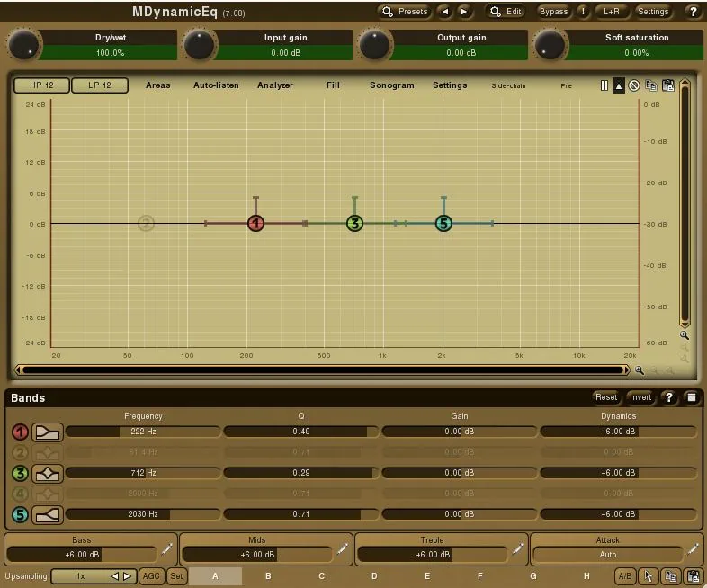This screenshot has height=588, width=707.
Task: Click the vertical zoom scrollbar
Action: tap(685, 204)
